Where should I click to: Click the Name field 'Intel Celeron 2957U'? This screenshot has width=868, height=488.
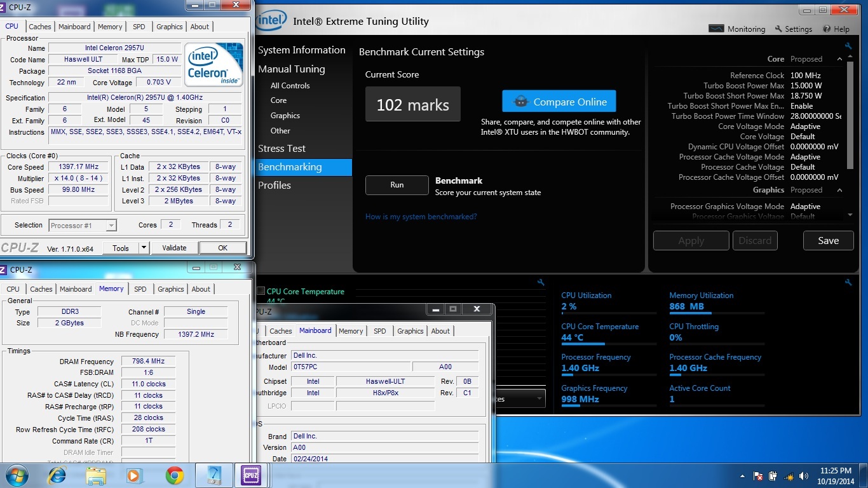(x=114, y=48)
